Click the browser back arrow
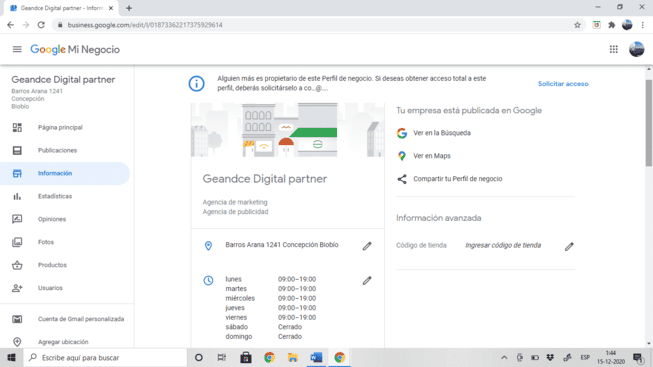Screen dimensions: 653x367 pyautogui.click(x=10, y=25)
